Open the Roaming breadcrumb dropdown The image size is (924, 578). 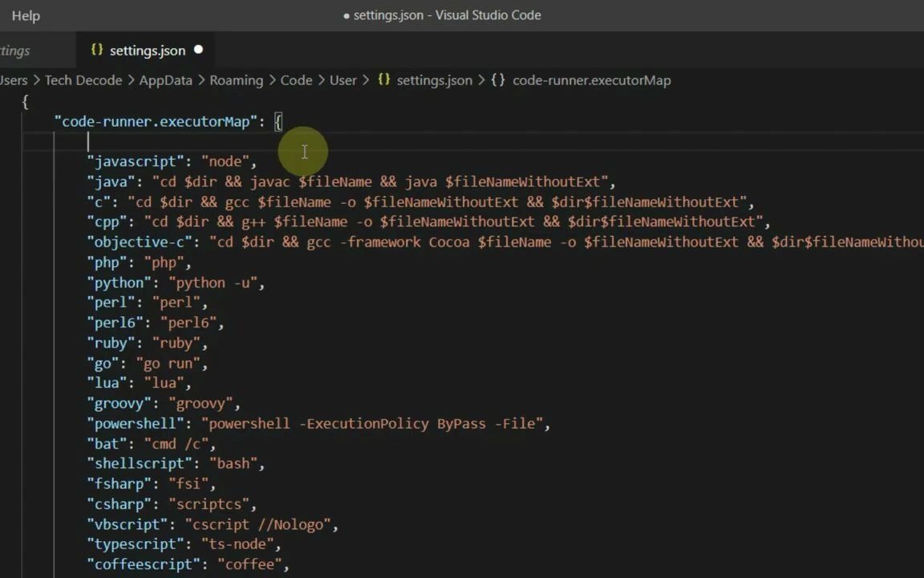236,79
